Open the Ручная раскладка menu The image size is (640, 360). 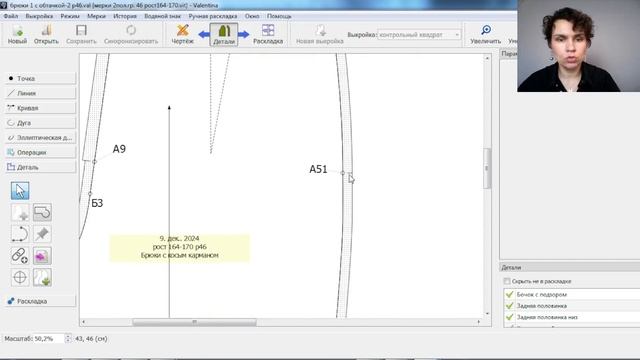click(213, 16)
